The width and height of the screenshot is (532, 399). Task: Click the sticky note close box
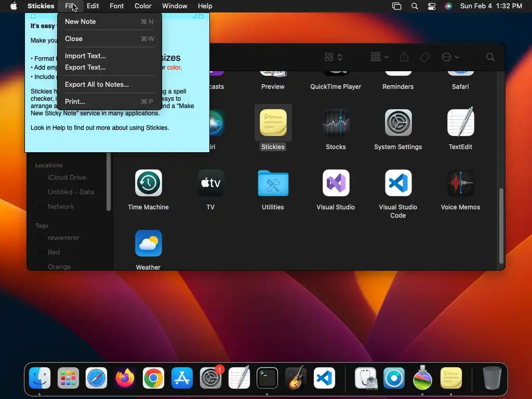pos(33,16)
